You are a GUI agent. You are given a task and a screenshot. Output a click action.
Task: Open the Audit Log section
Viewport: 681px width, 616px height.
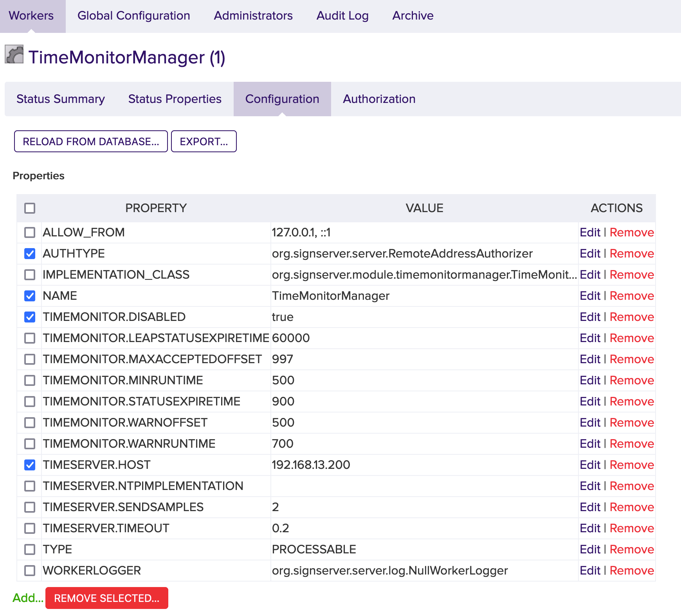point(342,16)
